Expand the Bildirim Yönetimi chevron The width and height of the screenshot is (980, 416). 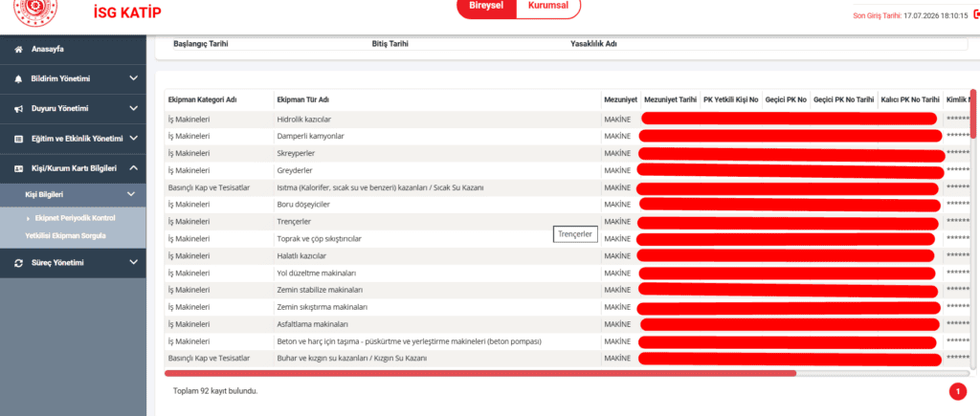(x=133, y=78)
